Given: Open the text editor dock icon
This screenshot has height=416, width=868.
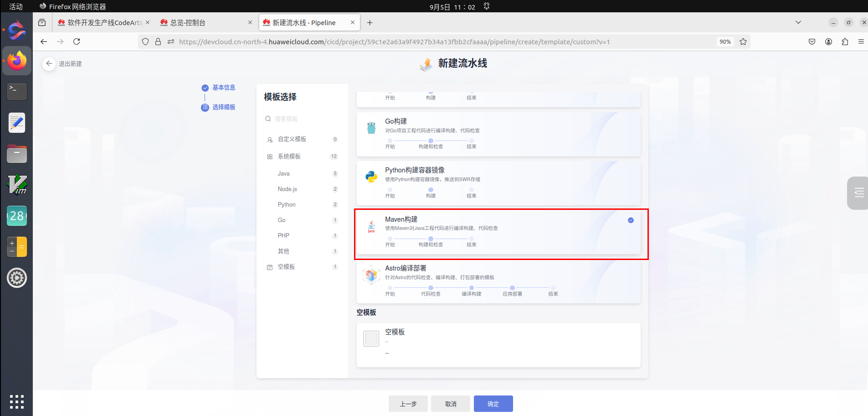Looking at the screenshot, I should click(x=17, y=123).
